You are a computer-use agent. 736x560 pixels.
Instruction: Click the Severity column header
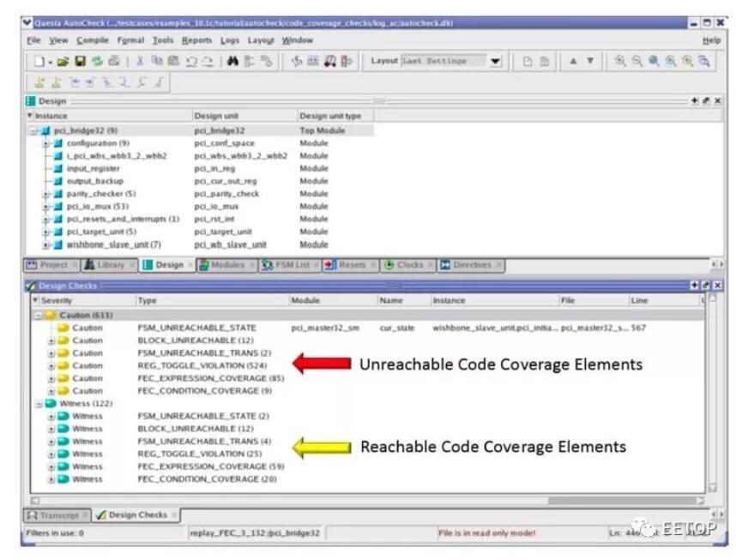point(58,301)
